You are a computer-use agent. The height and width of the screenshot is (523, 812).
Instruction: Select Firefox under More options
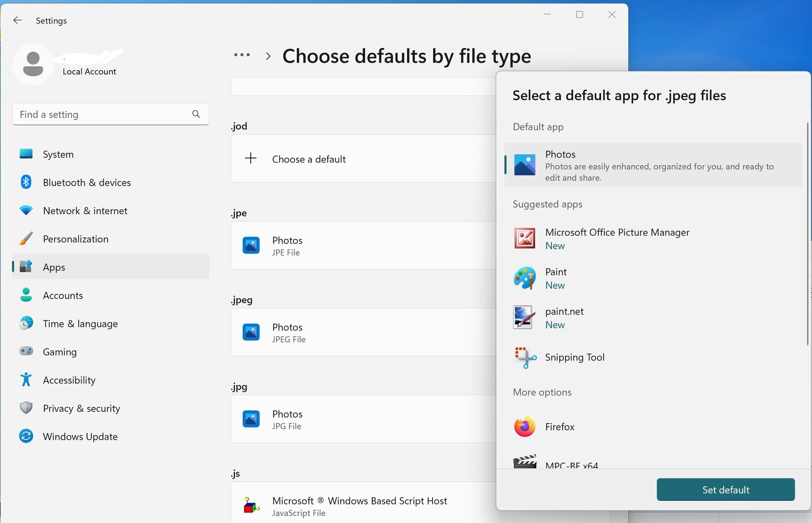click(x=653, y=426)
